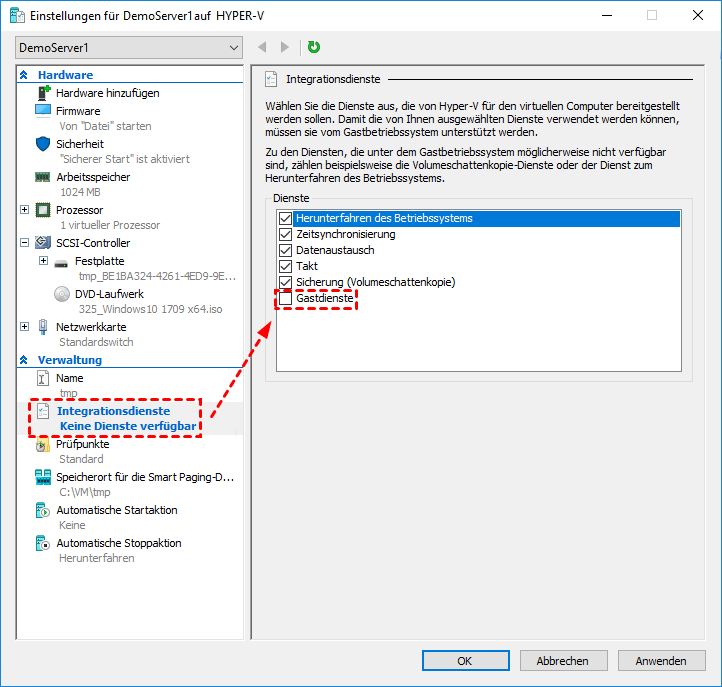The height and width of the screenshot is (687, 722).
Task: Click the 325_Windows10 1709 x64.iso entry
Action: pos(150,309)
